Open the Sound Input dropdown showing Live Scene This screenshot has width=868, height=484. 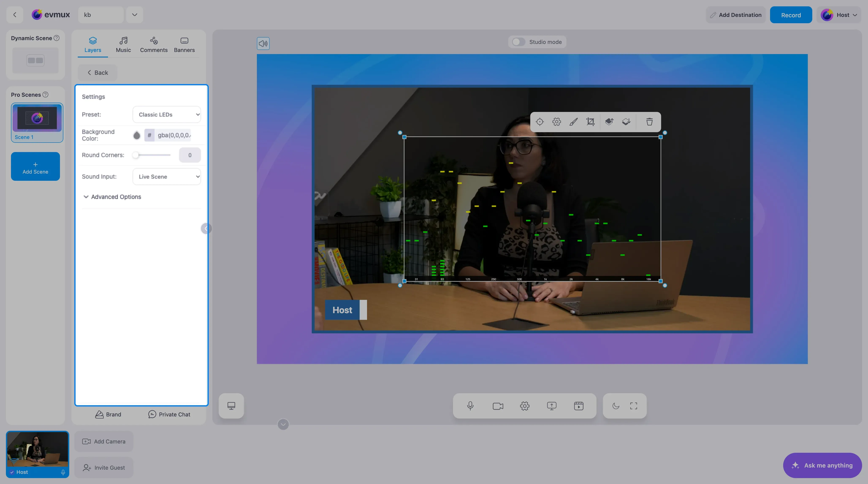coord(167,177)
